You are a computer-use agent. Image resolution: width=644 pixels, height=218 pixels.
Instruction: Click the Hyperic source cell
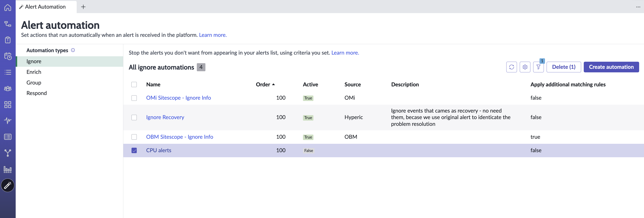click(x=354, y=117)
